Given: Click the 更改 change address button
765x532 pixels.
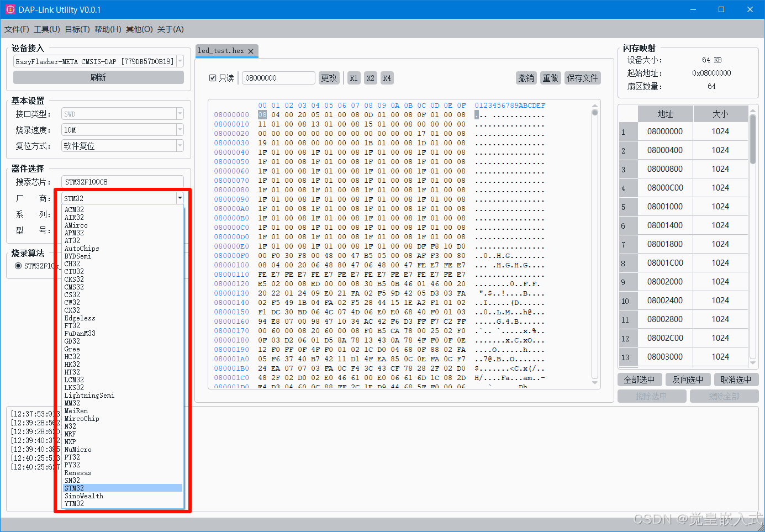Looking at the screenshot, I should 329,78.
